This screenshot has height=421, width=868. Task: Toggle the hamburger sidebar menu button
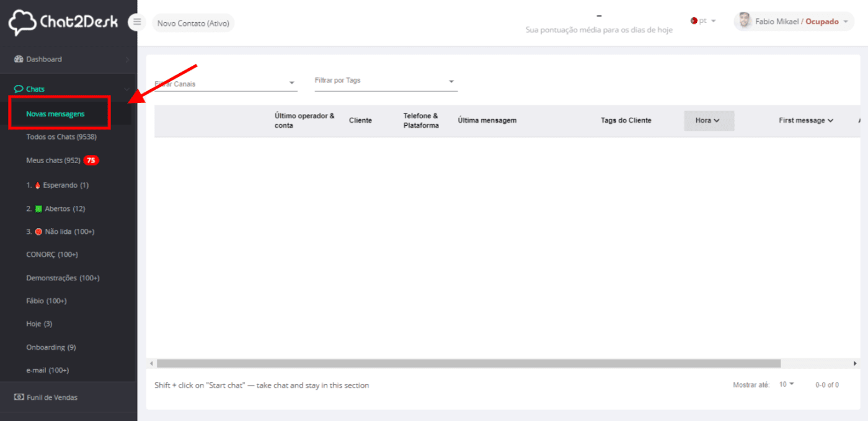(x=137, y=22)
